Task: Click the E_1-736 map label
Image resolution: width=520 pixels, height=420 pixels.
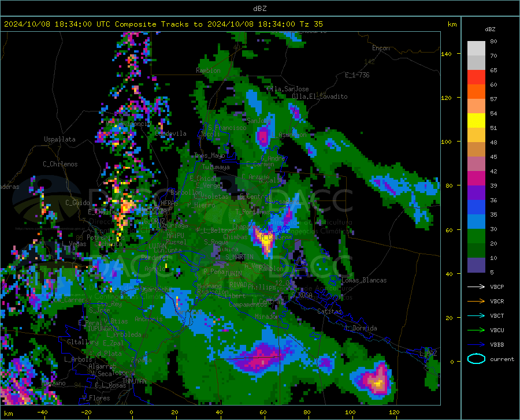Action: [357, 75]
